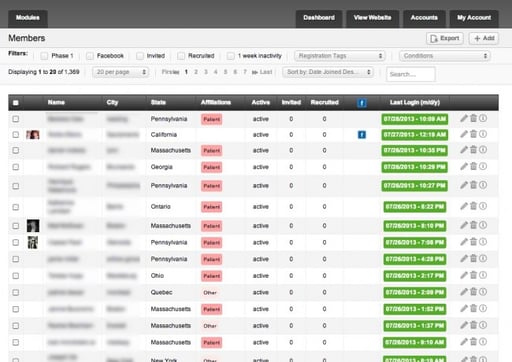Screen dimensions: 512x362
Task: Open the Conditions dropdown
Action: [x=445, y=56]
